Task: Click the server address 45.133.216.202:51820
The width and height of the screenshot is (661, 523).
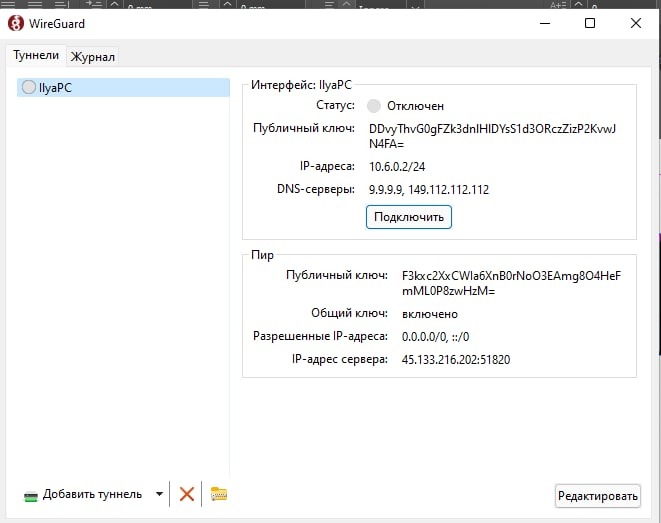Action: pos(456,359)
